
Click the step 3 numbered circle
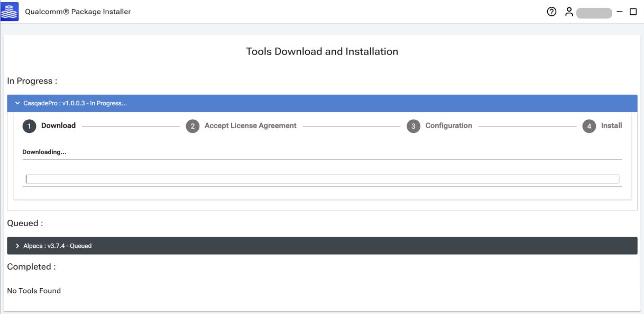pos(413,126)
